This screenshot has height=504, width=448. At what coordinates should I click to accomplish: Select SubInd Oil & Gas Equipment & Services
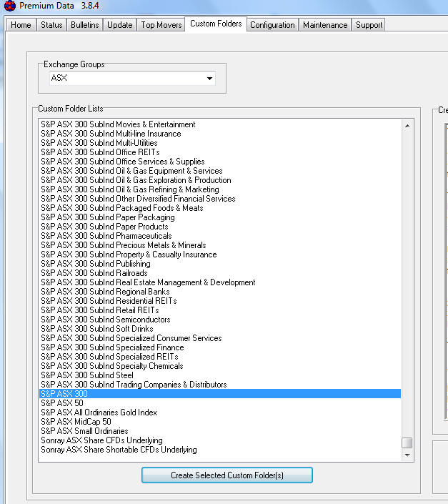[x=220, y=171]
